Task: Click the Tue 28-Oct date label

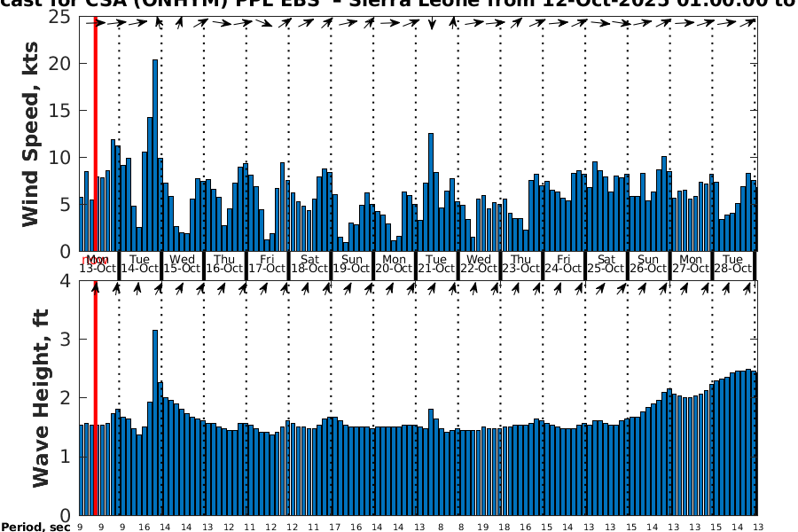Action: click(733, 263)
